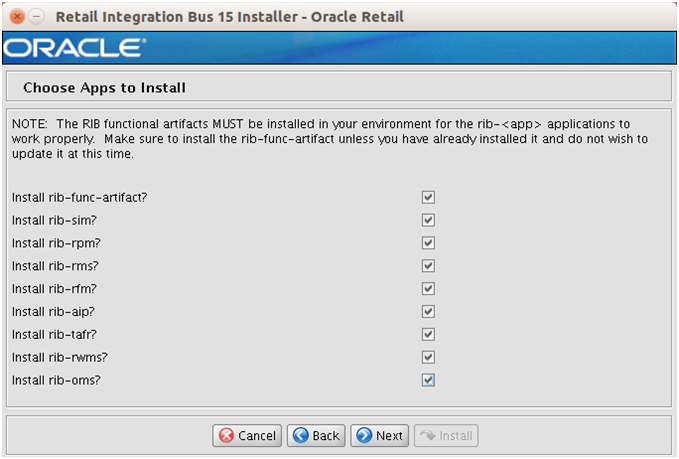Viewport: 679px width, 459px height.
Task: Toggle the Install rib-sim checkbox
Action: (x=428, y=220)
